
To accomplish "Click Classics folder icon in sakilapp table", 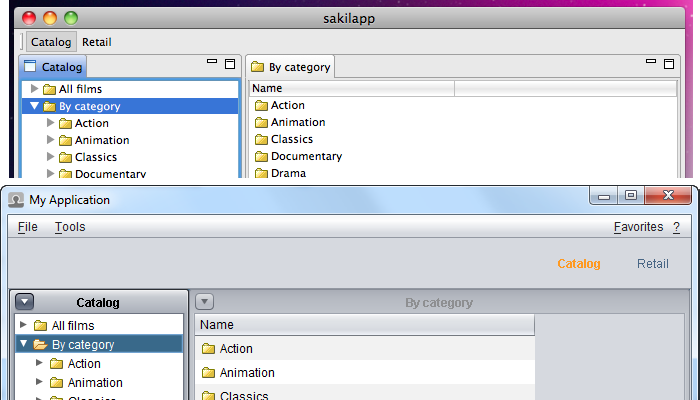I will click(261, 139).
